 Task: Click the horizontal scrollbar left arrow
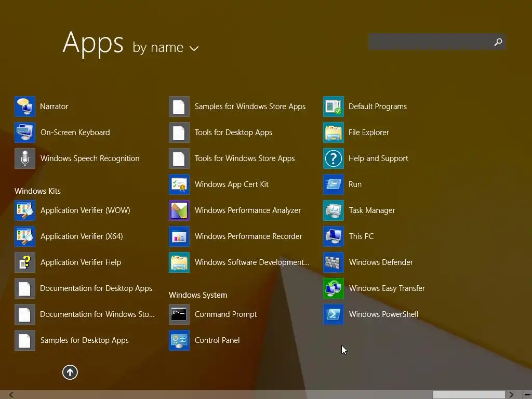[x=11, y=395]
